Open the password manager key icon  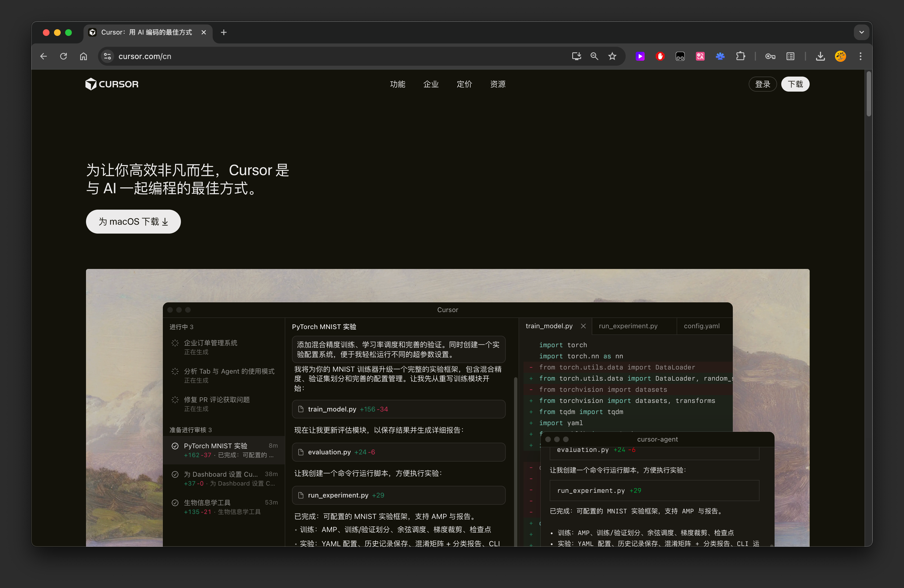point(770,56)
